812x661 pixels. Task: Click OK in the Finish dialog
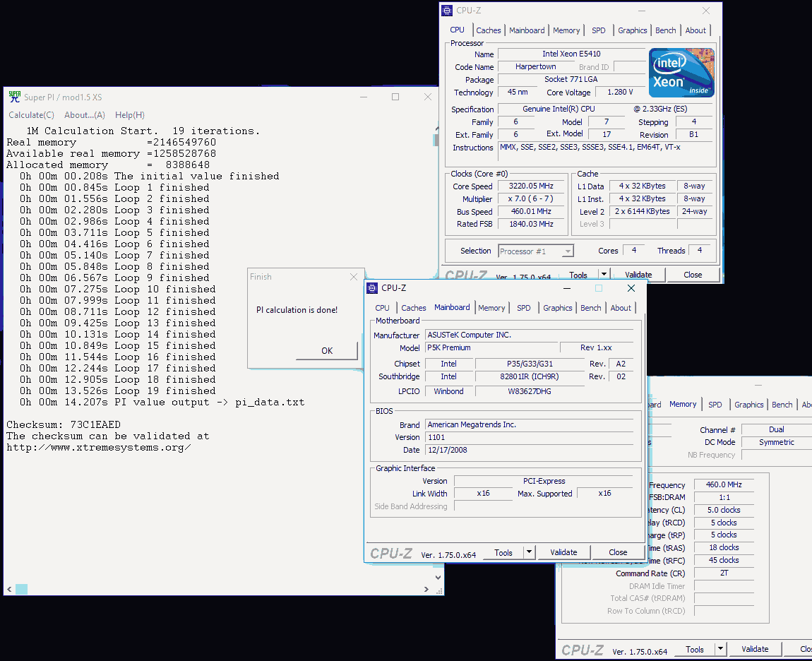(x=327, y=351)
